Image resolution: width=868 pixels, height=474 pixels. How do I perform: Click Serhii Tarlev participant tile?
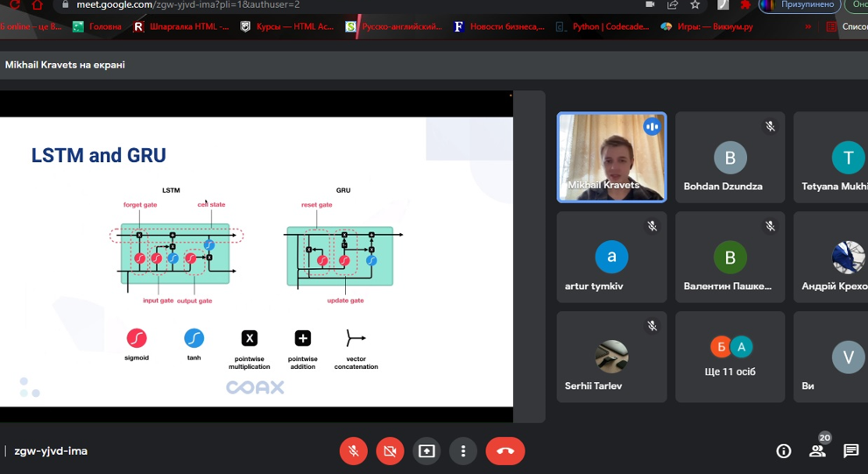[611, 357]
